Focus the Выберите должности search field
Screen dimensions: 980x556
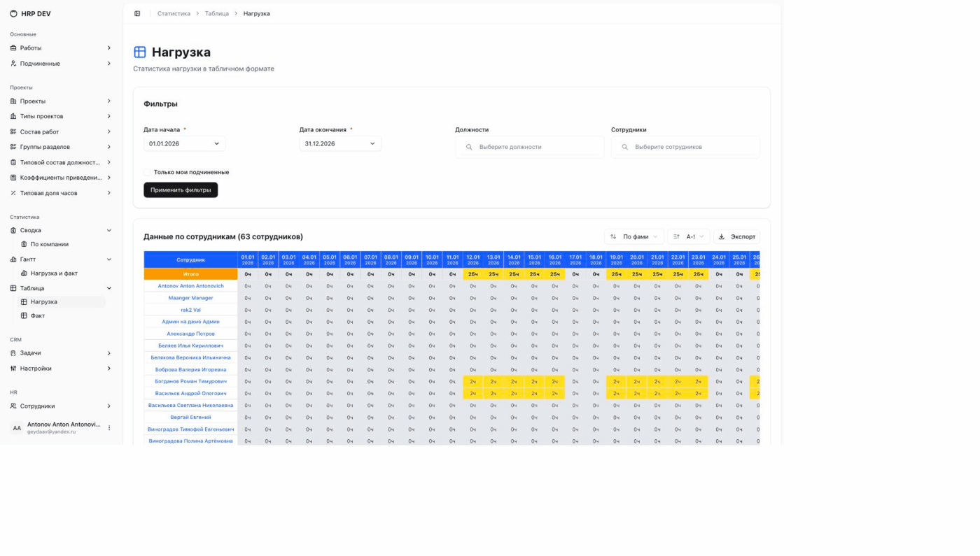click(x=530, y=147)
